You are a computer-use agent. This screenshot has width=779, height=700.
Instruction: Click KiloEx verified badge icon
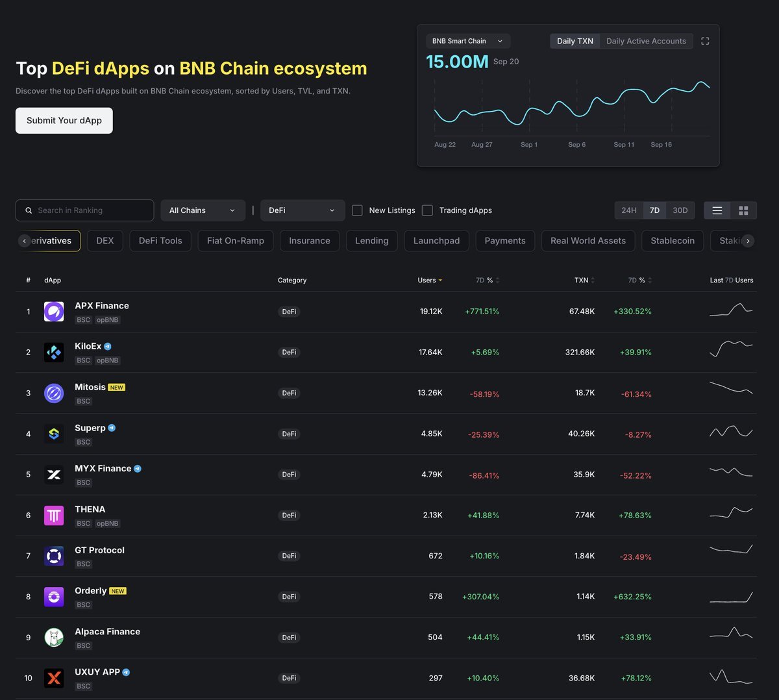coord(108,347)
